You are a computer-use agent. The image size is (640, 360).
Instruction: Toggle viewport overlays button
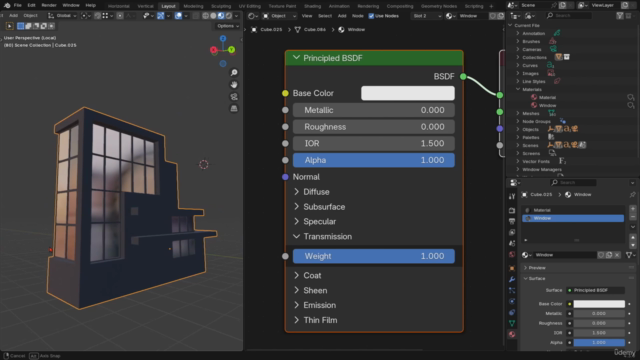178,16
